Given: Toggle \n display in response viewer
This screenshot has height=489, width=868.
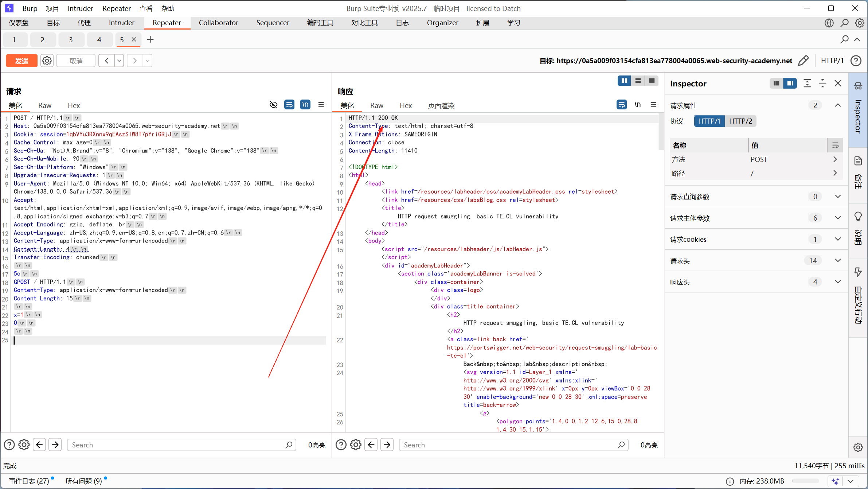Looking at the screenshot, I should point(638,105).
